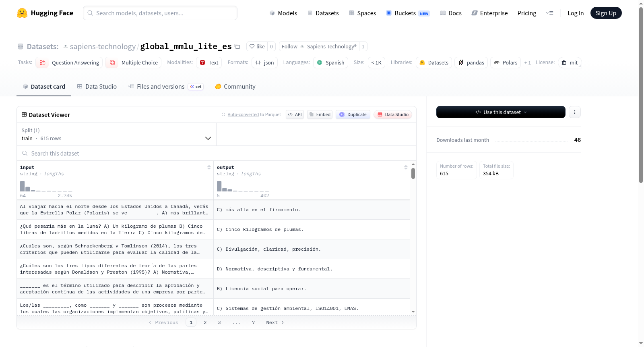
Task: Click the mit license tag
Action: pyautogui.click(x=570, y=62)
